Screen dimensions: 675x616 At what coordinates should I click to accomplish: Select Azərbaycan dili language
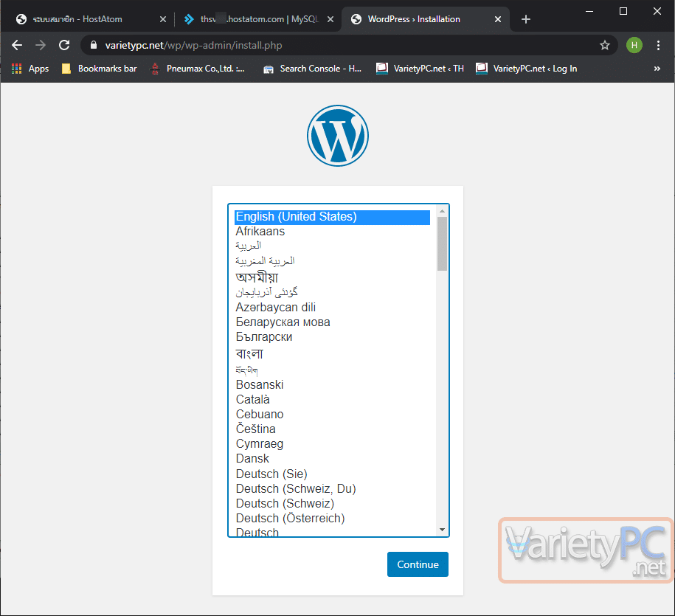pos(332,308)
